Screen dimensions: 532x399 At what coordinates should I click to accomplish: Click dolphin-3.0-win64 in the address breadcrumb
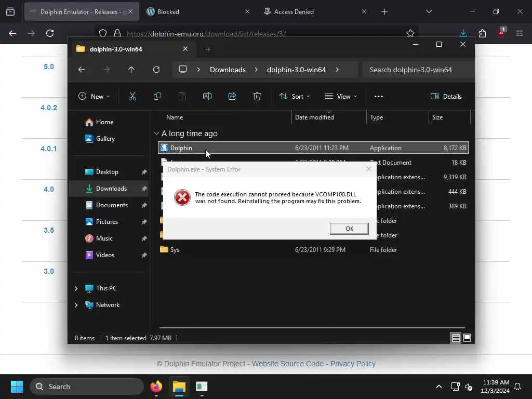pyautogui.click(x=296, y=70)
